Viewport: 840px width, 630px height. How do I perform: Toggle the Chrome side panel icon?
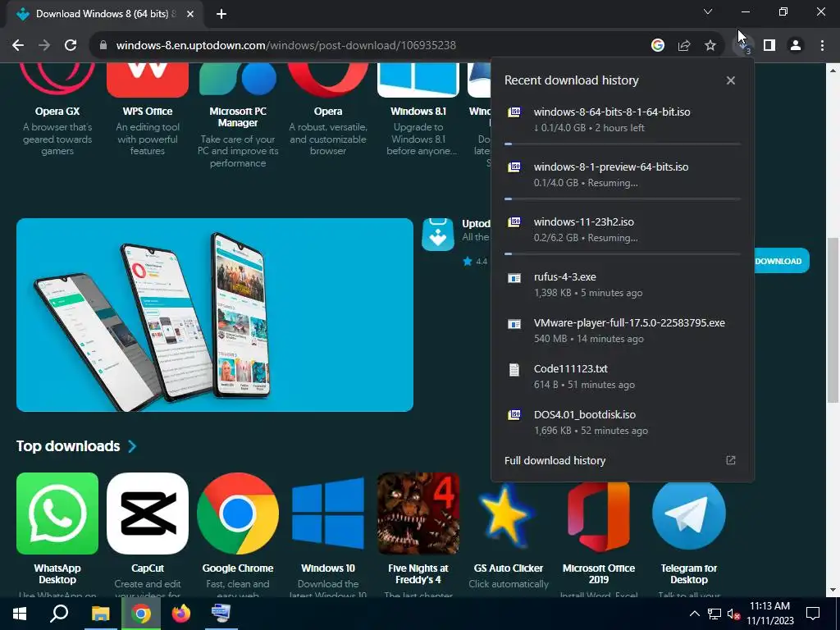pyautogui.click(x=769, y=46)
